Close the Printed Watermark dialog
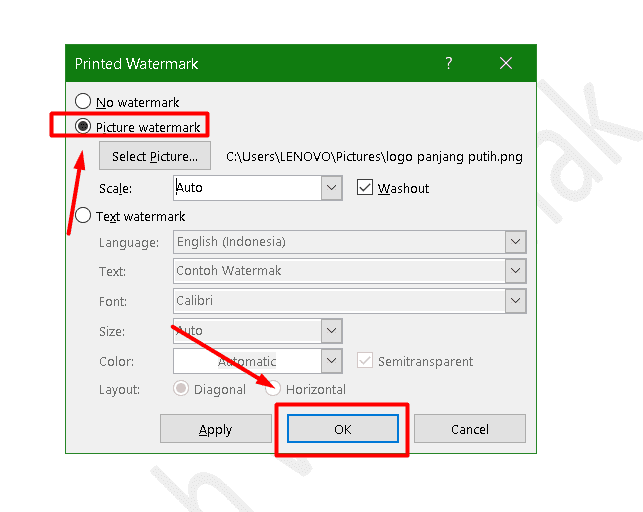The image size is (643, 512). pos(506,64)
